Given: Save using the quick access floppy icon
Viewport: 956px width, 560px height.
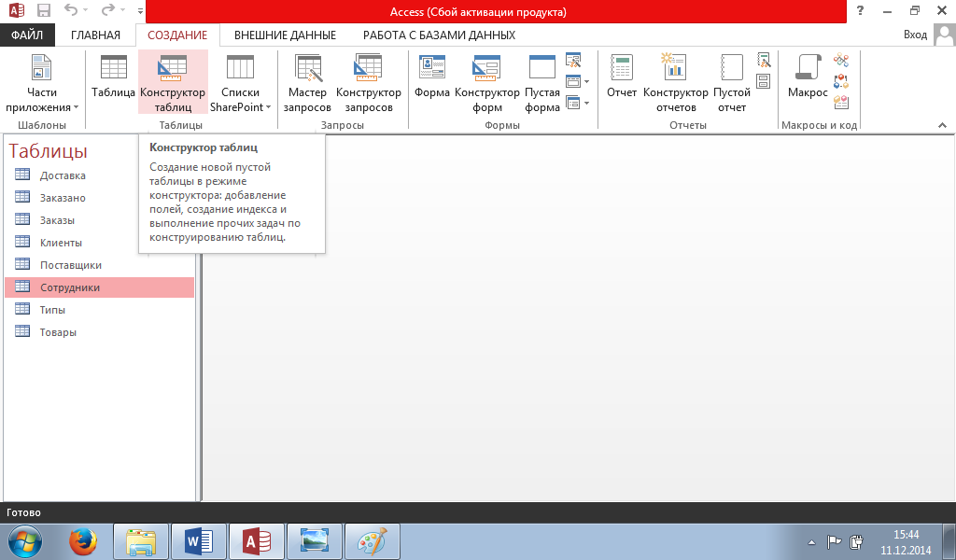Looking at the screenshot, I should (44, 10).
